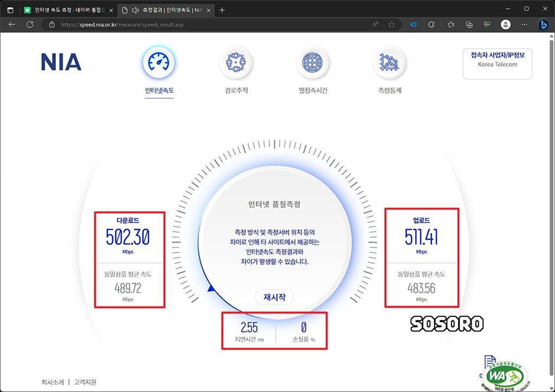This screenshot has height=392, width=555.
Task: Open the 접속자 사업자/IP정보 box
Action: tap(498, 64)
